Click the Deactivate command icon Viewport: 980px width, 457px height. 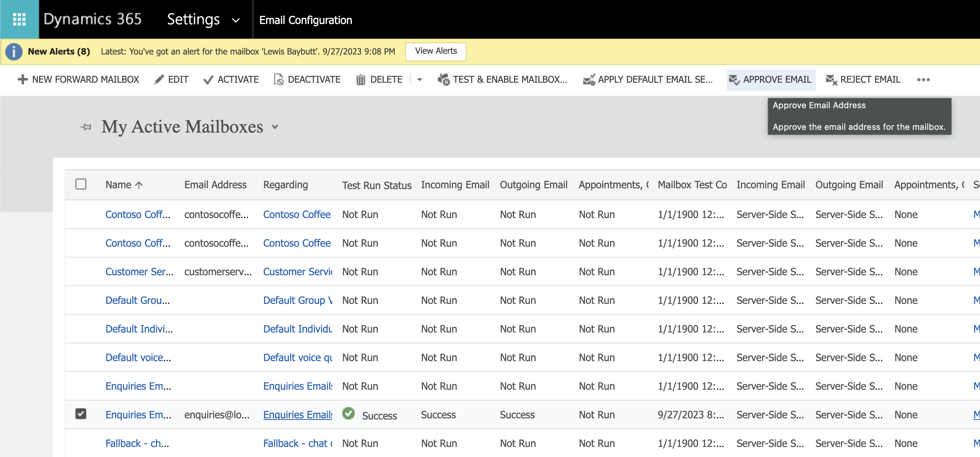point(278,79)
